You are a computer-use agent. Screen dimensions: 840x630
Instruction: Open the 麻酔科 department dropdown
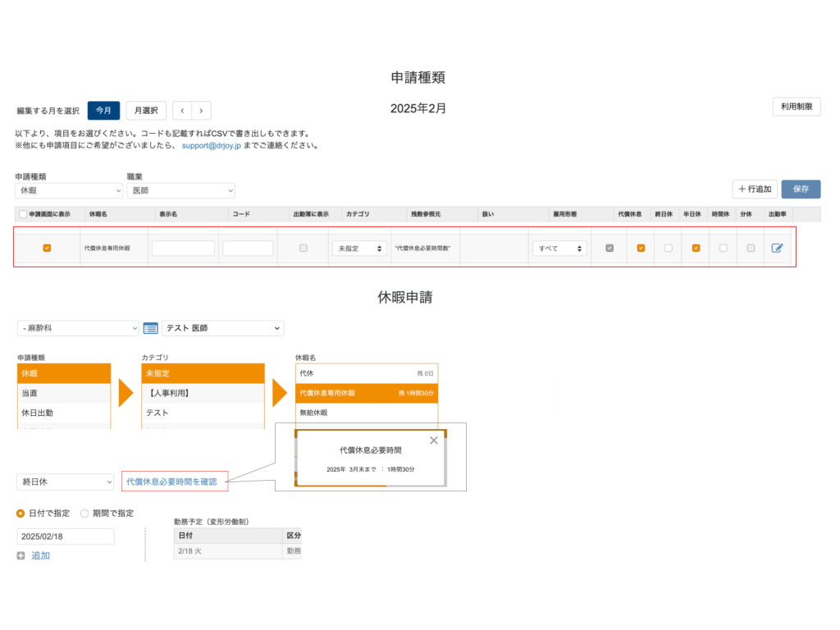(x=78, y=328)
